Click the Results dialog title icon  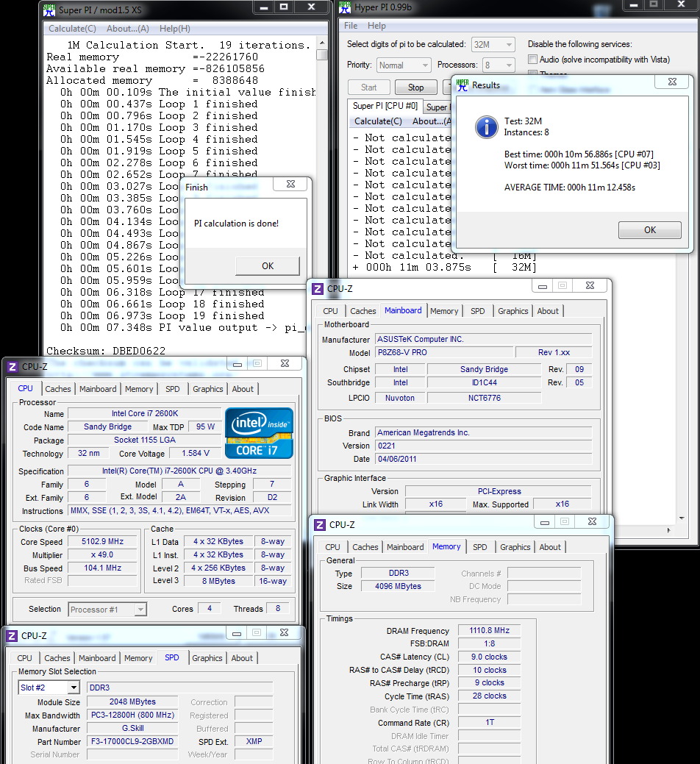pos(463,85)
